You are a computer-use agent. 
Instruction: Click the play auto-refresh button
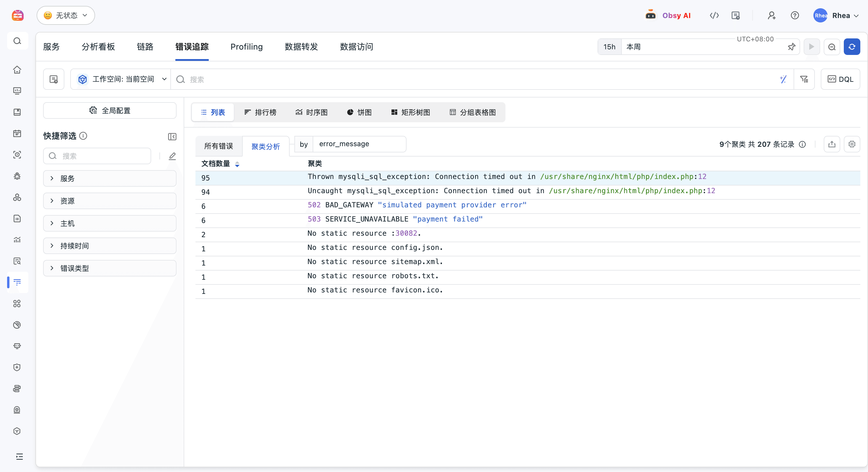[812, 47]
